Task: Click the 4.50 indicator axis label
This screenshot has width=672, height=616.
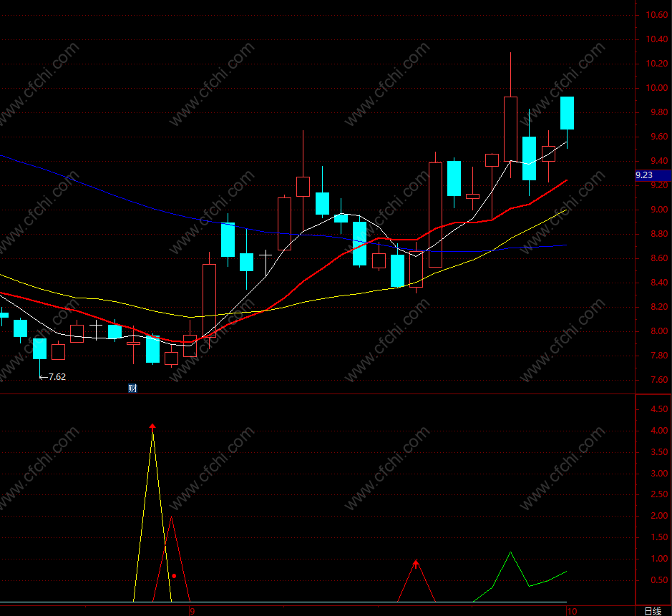Action: click(659, 409)
